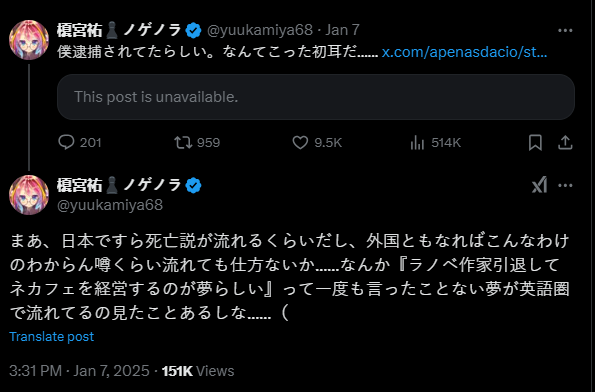Open the Grok icon on second post
Image resolution: width=595 pixels, height=392 pixels.
(539, 185)
